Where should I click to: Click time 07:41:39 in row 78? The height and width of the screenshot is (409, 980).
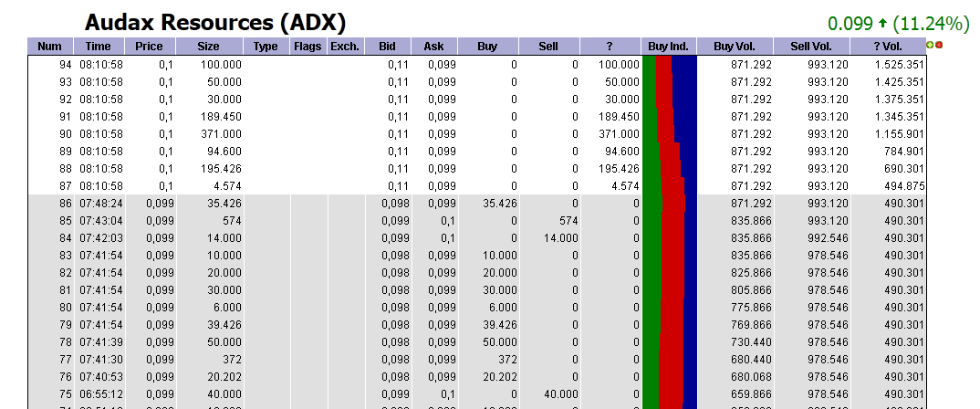point(100,342)
